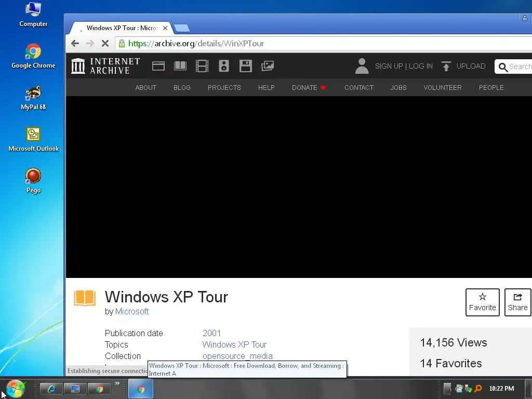This screenshot has width=532, height=399.
Task: Close the Windows XP Tour tab
Action: [x=165, y=28]
